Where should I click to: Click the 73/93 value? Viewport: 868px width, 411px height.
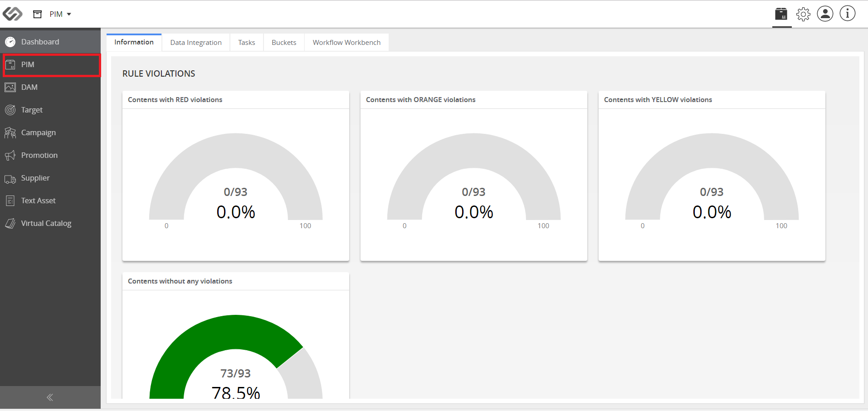[236, 373]
